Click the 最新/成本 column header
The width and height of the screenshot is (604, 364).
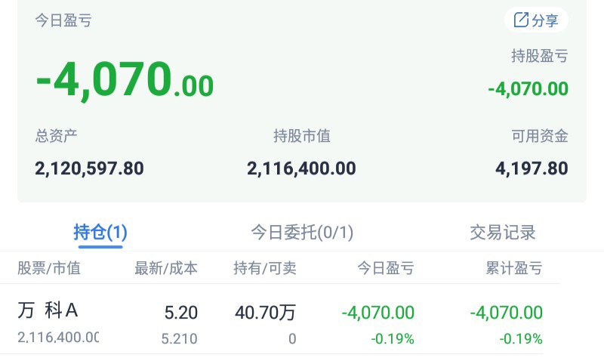click(x=166, y=268)
